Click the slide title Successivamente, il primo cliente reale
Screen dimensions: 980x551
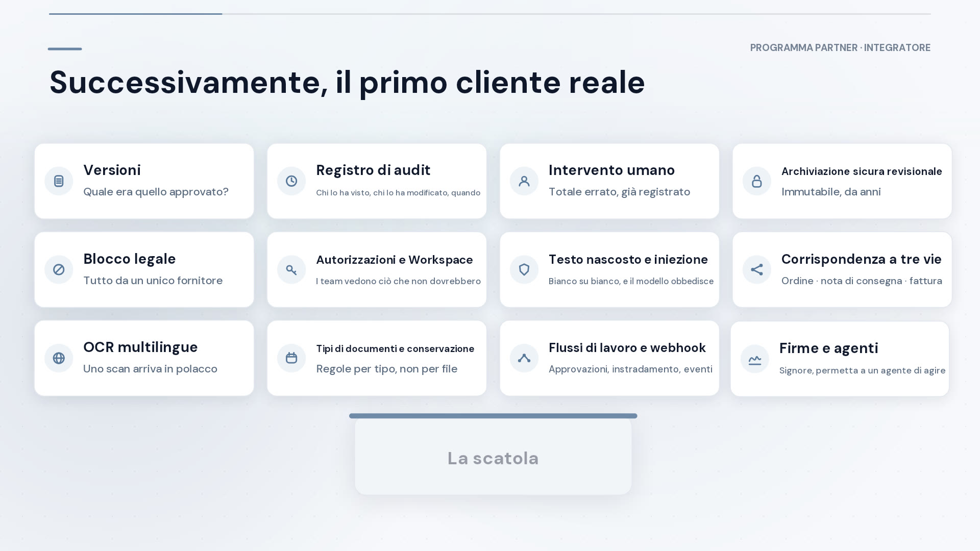point(347,82)
